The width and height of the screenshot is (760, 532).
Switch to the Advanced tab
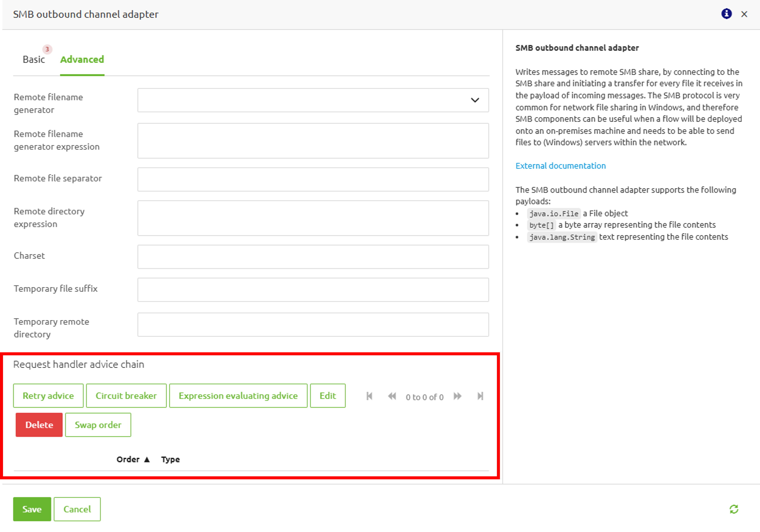pos(82,60)
